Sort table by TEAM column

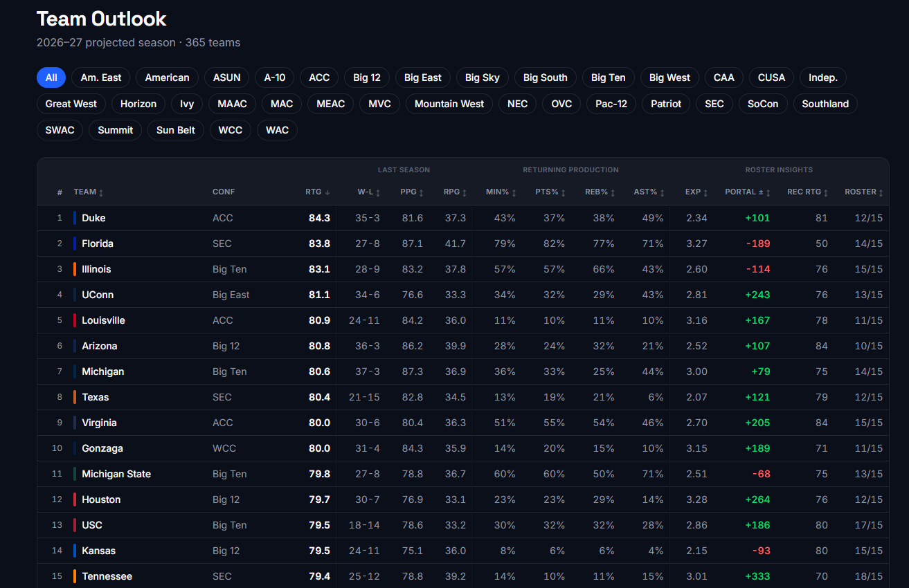(89, 192)
